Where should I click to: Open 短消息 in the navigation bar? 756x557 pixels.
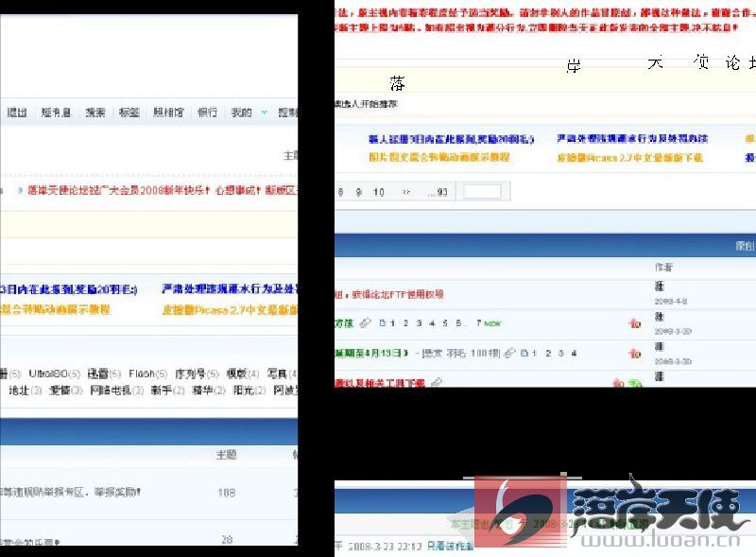56,113
